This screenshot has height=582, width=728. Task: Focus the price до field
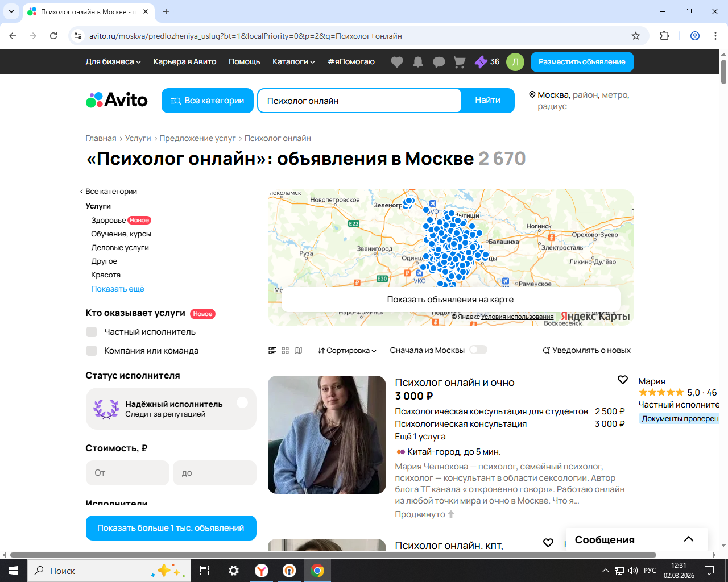pos(214,473)
